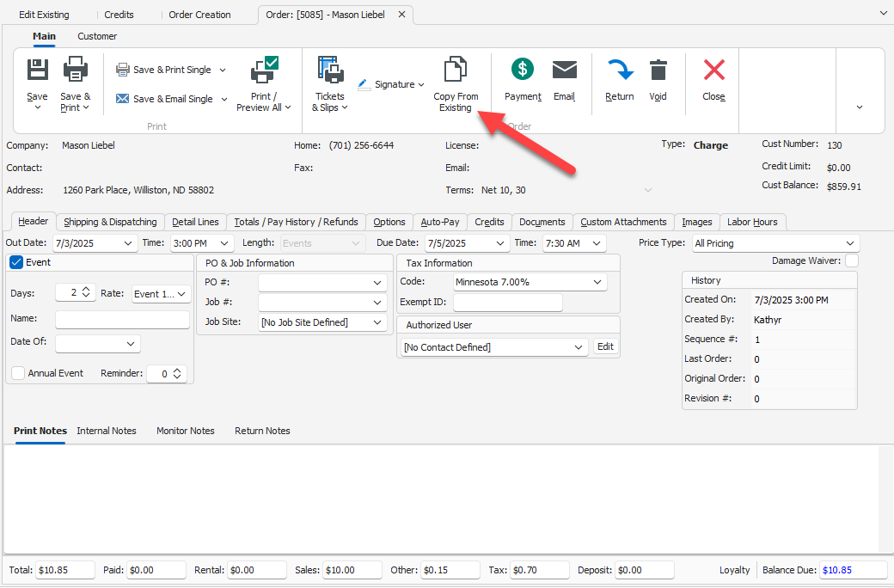Image resolution: width=894 pixels, height=588 pixels.
Task: Open the Shipping & Dispatching tab
Action: (110, 222)
